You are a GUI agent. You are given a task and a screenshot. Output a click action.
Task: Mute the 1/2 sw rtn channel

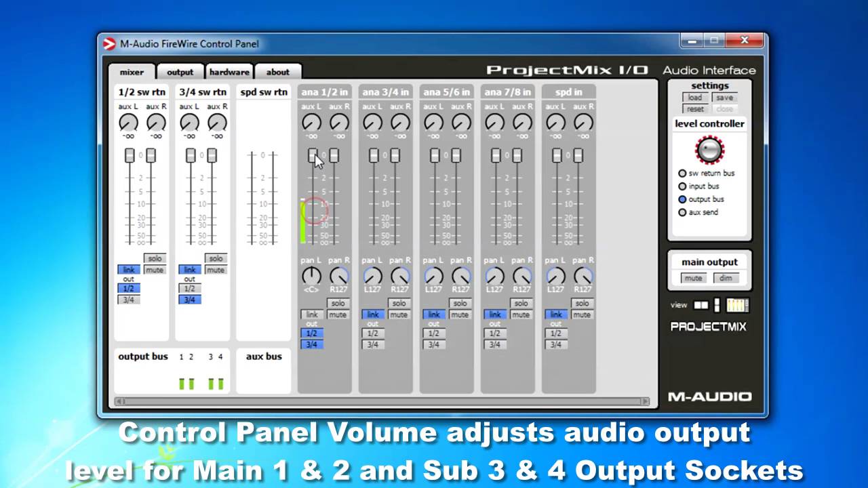point(155,270)
